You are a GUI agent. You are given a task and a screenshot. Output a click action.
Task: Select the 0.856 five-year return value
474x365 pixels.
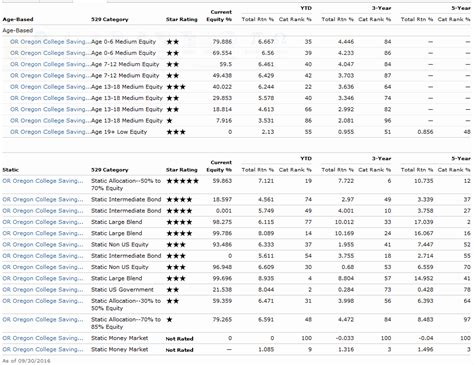pos(425,132)
